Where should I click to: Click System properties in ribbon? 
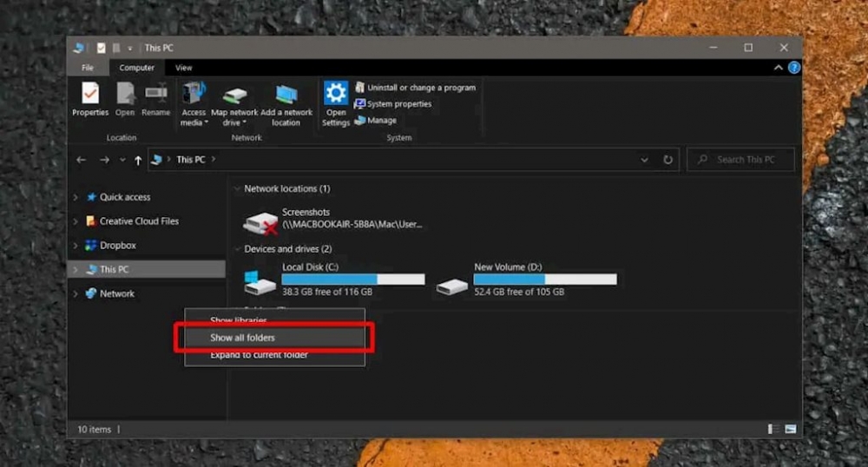click(x=398, y=104)
